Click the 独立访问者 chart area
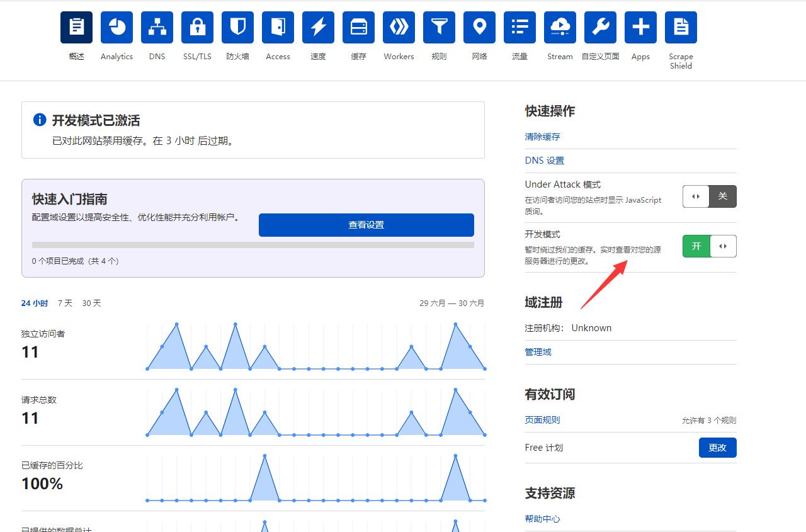 click(x=315, y=346)
